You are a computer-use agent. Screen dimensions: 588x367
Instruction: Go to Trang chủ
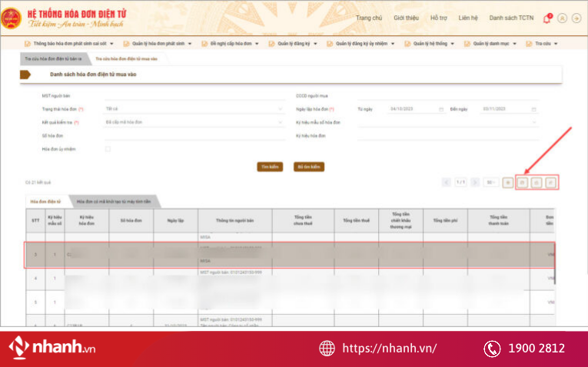(x=369, y=18)
